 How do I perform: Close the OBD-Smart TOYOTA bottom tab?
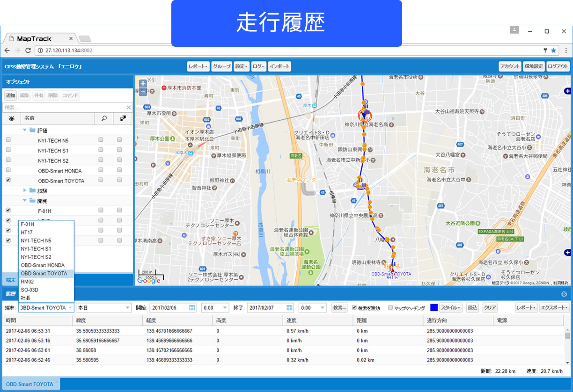pos(57,382)
